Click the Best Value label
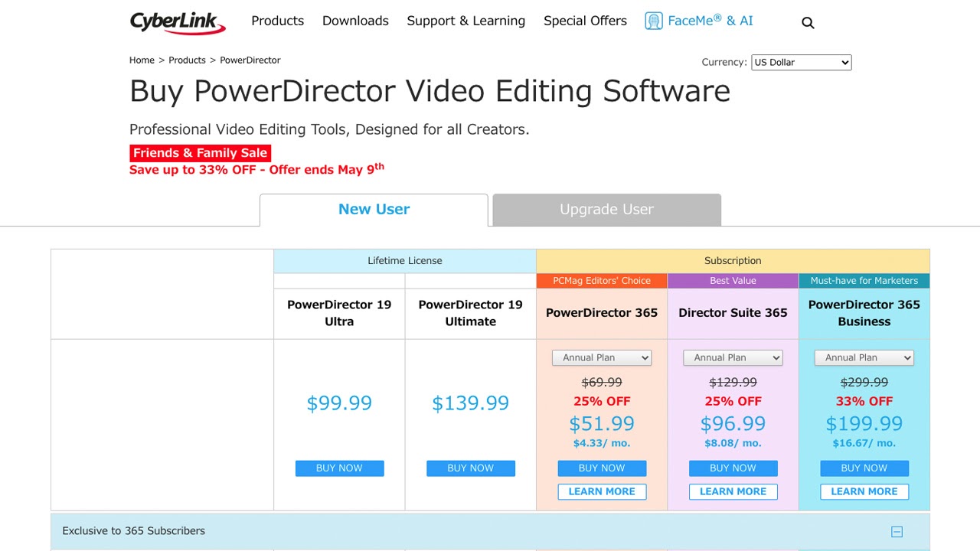The height and width of the screenshot is (551, 980). click(733, 281)
